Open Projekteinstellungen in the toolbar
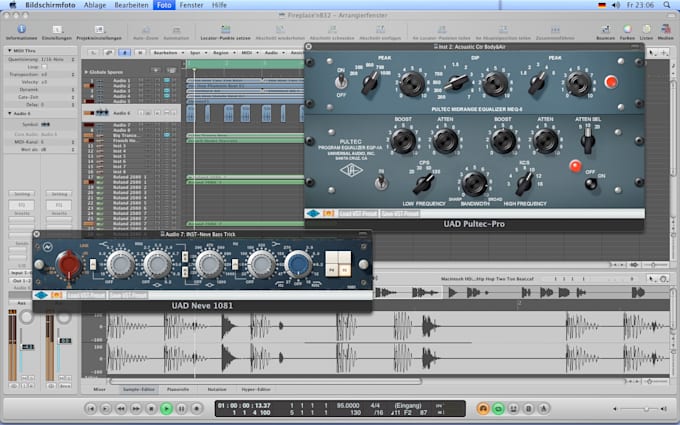Viewport: 680px width, 425px height. tap(99, 29)
